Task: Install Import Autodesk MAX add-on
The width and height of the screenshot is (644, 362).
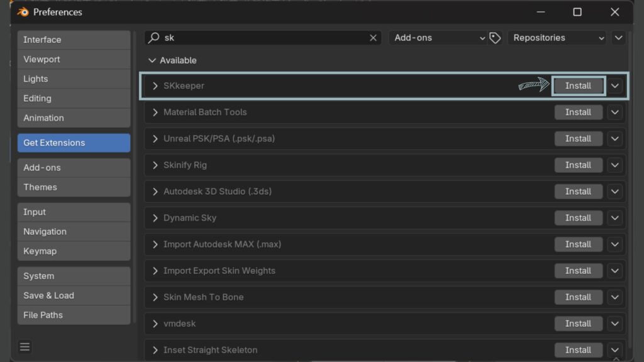Action: point(579,244)
